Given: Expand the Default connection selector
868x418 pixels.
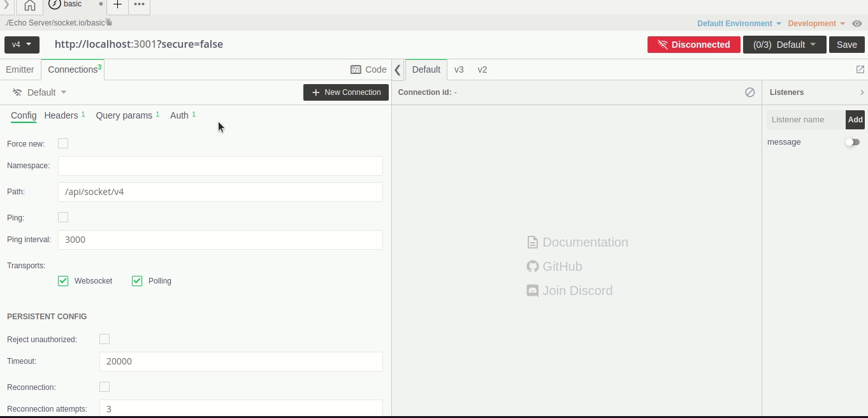Looking at the screenshot, I should pos(40,92).
